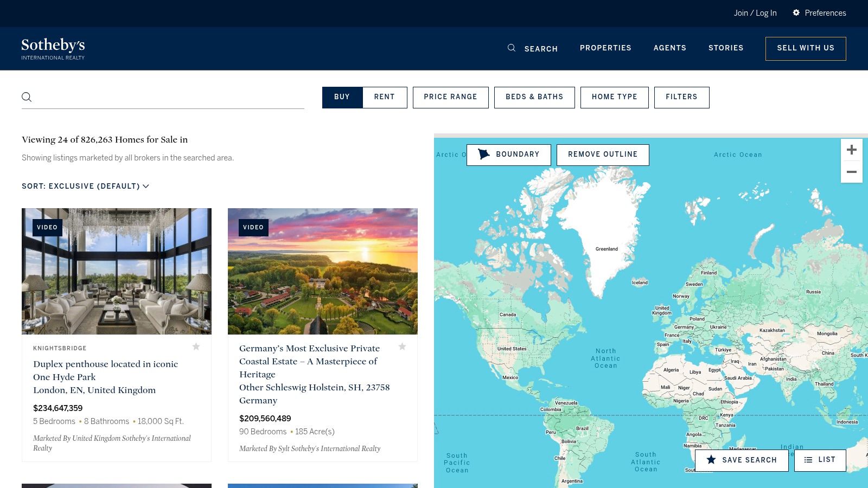868x488 pixels.
Task: Zoom out the map with minus button
Action: pyautogui.click(x=852, y=172)
